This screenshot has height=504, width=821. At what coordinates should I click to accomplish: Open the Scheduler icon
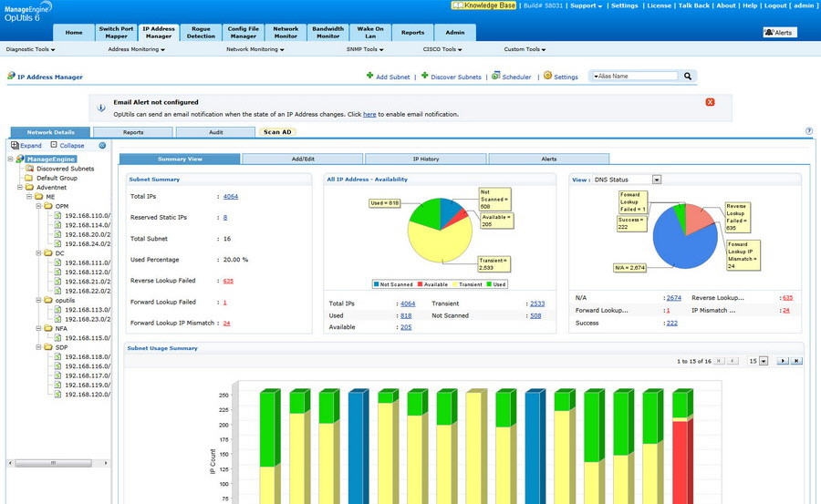pyautogui.click(x=495, y=77)
